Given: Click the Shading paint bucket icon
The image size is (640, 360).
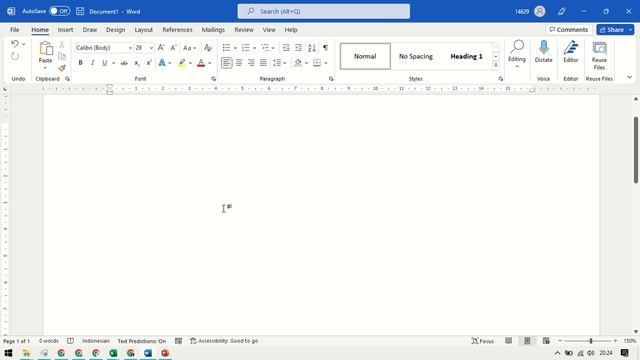Looking at the screenshot, I should pos(298,63).
